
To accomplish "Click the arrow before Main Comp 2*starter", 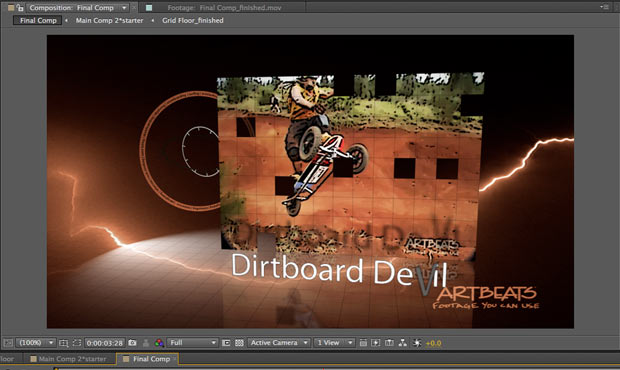I will click(66, 20).
